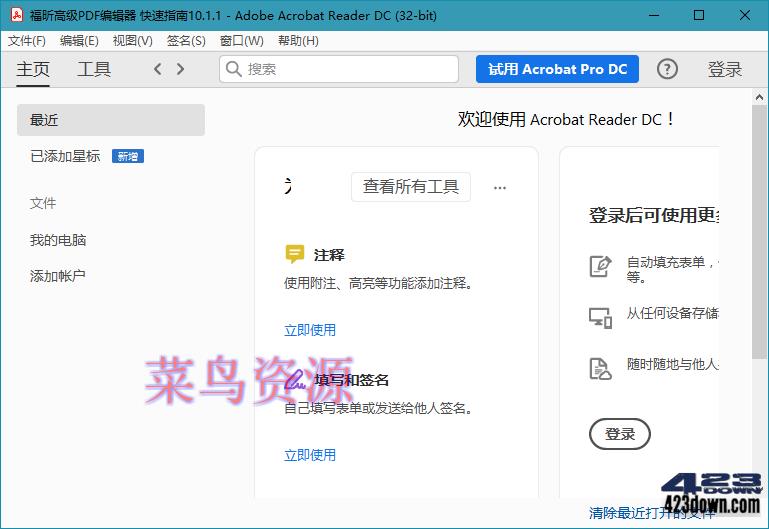
Task: Click the 注释 tool heading
Action: pos(329,255)
